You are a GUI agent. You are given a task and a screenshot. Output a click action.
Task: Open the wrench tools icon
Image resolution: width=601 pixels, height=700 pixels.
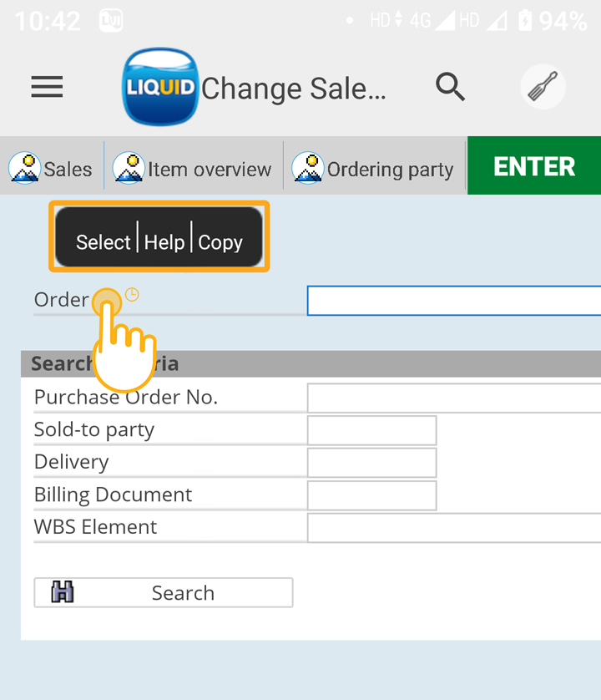[543, 86]
